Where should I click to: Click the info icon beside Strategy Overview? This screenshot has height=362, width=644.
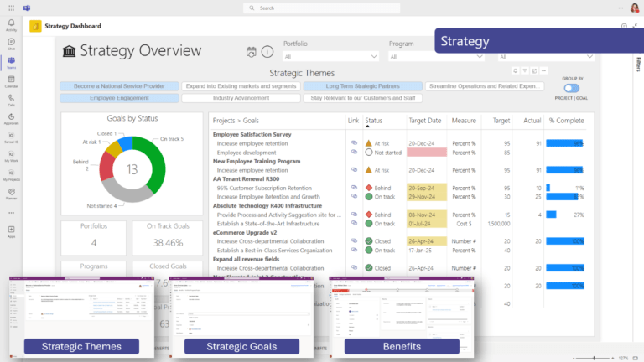pyautogui.click(x=267, y=52)
